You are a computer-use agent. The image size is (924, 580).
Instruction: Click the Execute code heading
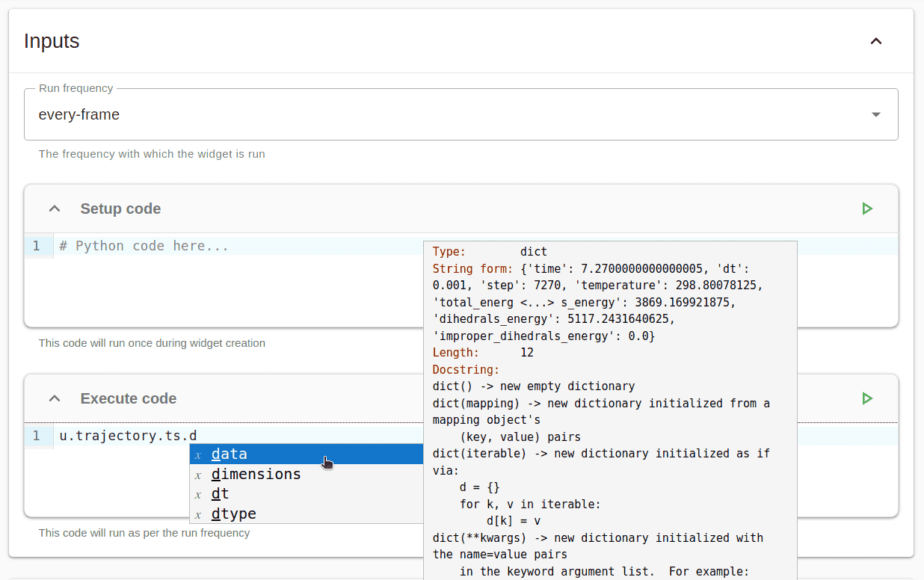point(129,398)
